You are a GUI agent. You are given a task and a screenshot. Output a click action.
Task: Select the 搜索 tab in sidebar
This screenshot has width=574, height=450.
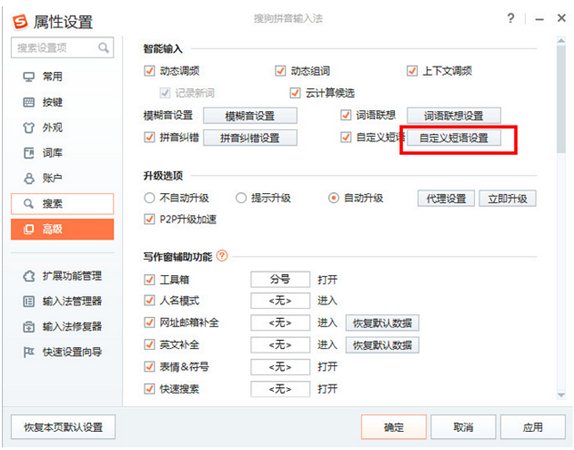pos(62,204)
